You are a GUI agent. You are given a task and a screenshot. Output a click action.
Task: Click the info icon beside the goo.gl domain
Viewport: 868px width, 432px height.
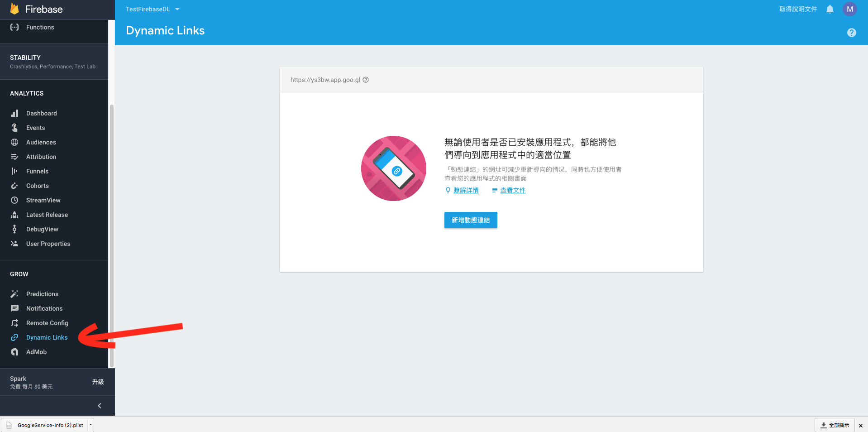[x=366, y=80]
